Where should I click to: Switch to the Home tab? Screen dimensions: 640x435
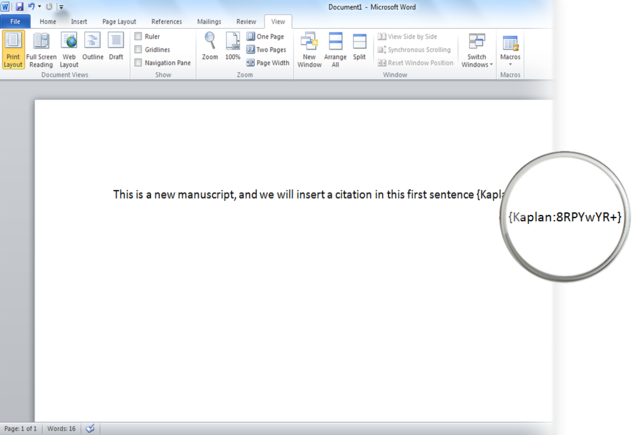coord(48,22)
